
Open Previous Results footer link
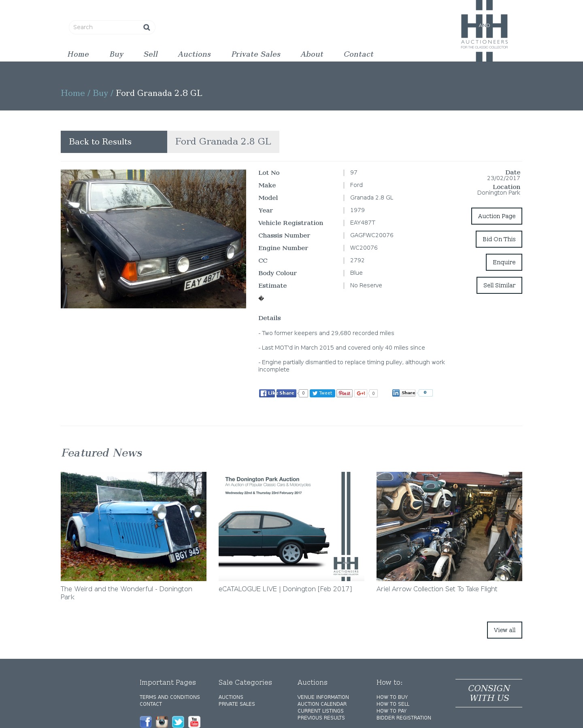[x=321, y=718]
